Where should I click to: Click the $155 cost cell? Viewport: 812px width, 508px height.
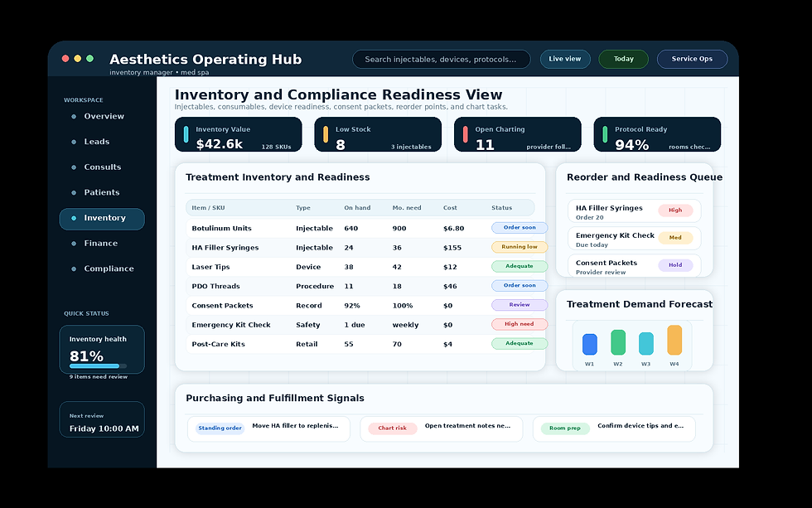[452, 248]
